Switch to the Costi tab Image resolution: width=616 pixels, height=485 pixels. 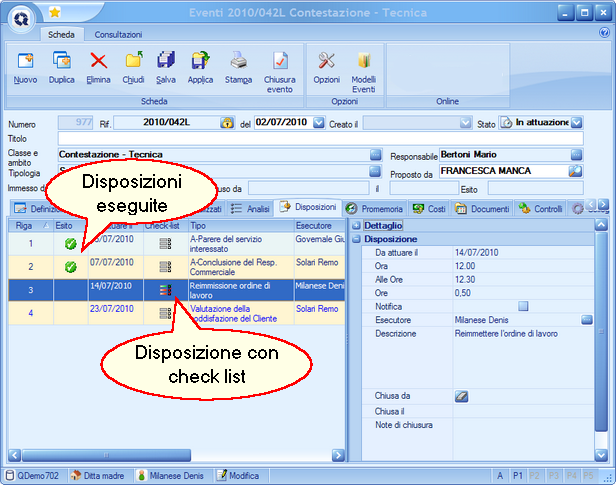[430, 208]
